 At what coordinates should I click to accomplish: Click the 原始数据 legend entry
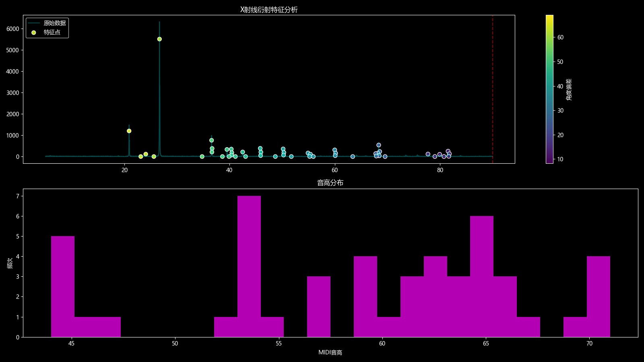(47, 23)
